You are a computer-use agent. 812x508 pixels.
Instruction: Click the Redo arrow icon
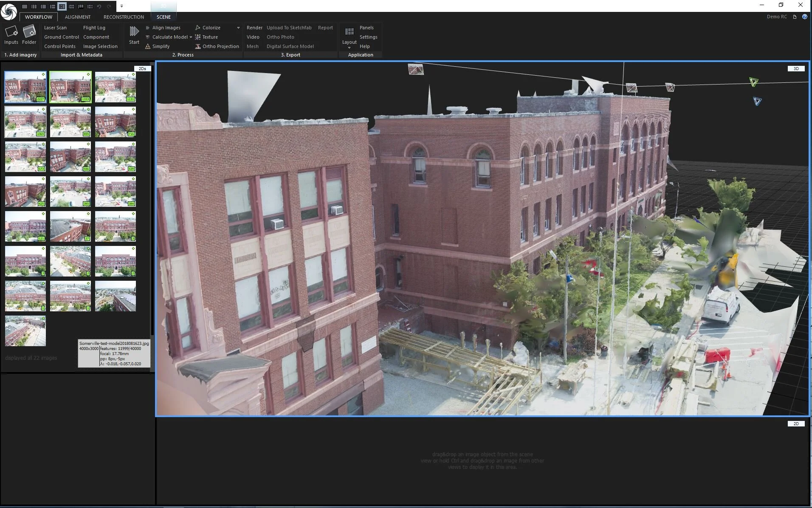[109, 6]
